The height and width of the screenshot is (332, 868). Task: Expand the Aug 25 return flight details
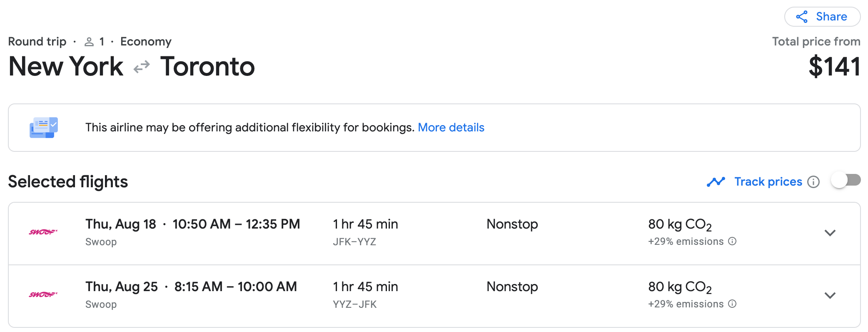click(830, 295)
